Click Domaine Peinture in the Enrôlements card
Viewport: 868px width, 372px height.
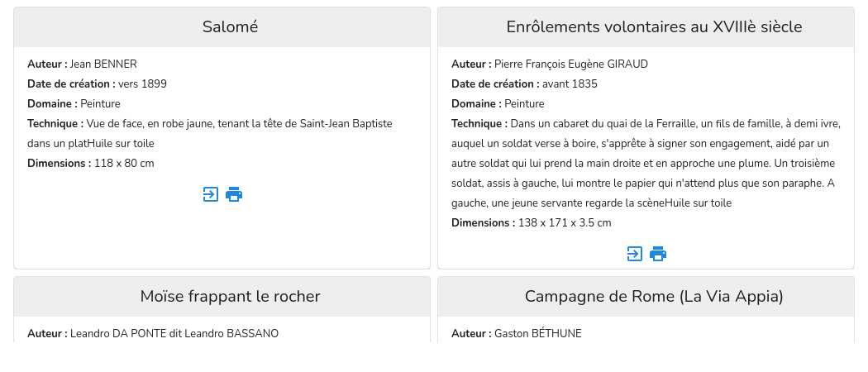tap(525, 104)
